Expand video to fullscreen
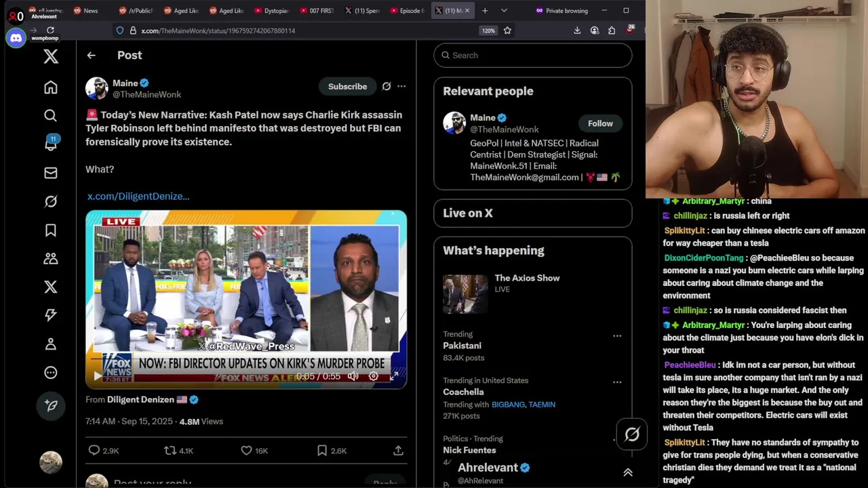This screenshot has height=488, width=868. coord(394,376)
